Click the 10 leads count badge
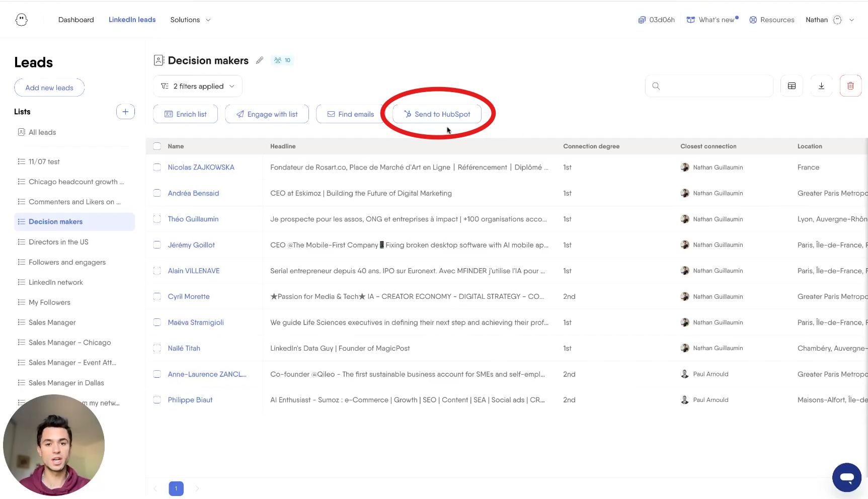The image size is (868, 499). pos(282,60)
